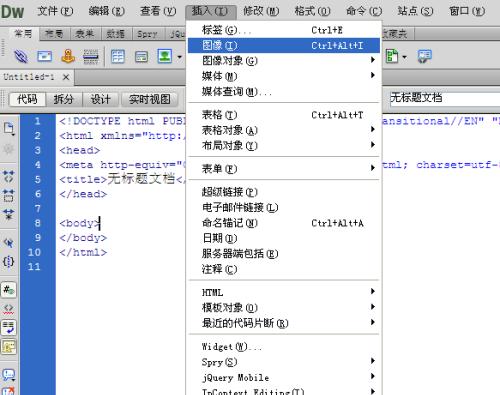Viewport: 500px width, 395px height.
Task: Expand the 布局对象(Y) submenu
Action: coord(284,145)
